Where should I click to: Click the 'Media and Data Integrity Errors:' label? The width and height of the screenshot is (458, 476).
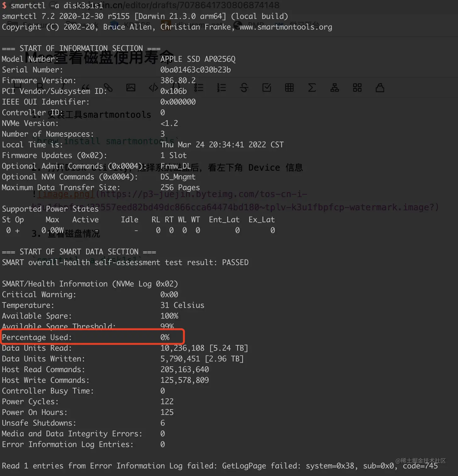(x=72, y=433)
